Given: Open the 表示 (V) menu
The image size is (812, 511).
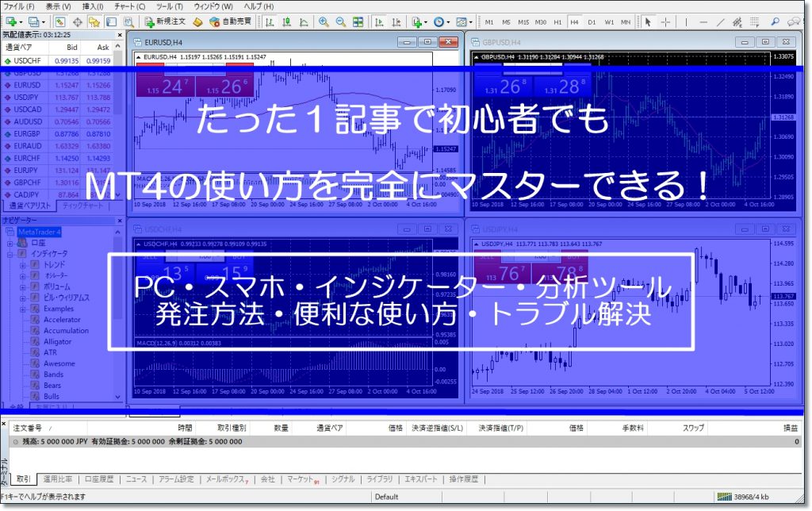Looking at the screenshot, I should point(58,6).
